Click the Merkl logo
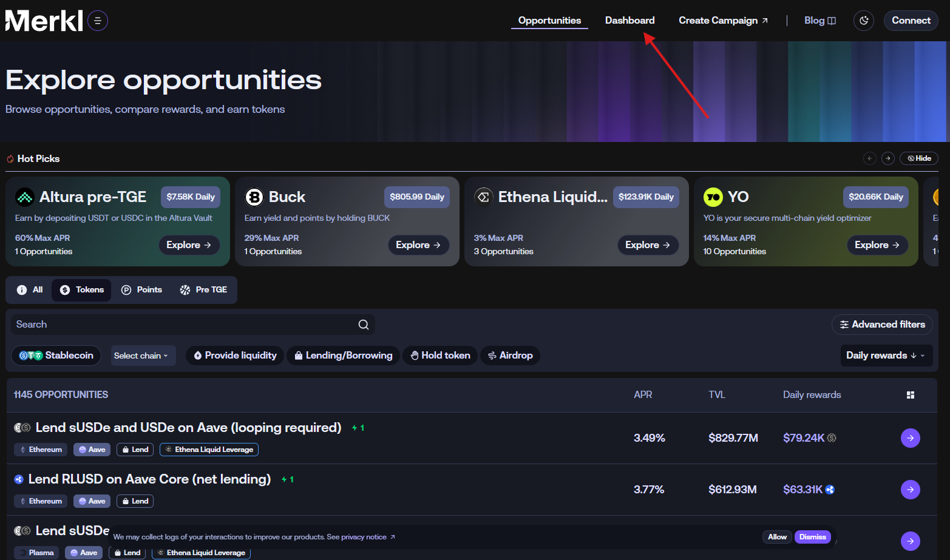The image size is (950, 560). pyautogui.click(x=44, y=21)
